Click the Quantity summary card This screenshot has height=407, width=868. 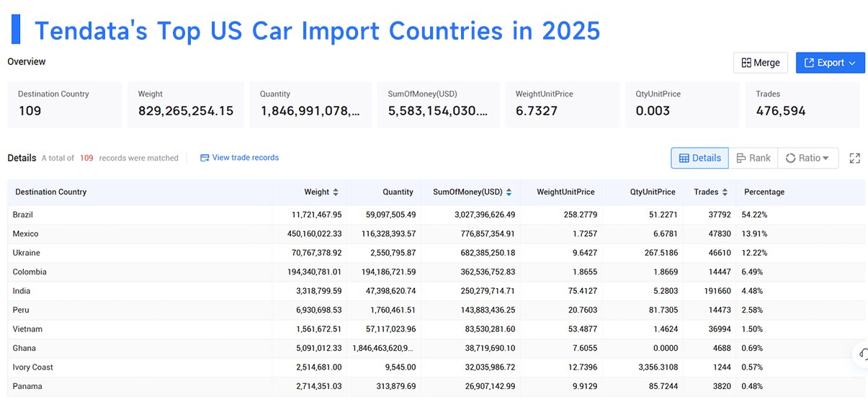(310, 104)
